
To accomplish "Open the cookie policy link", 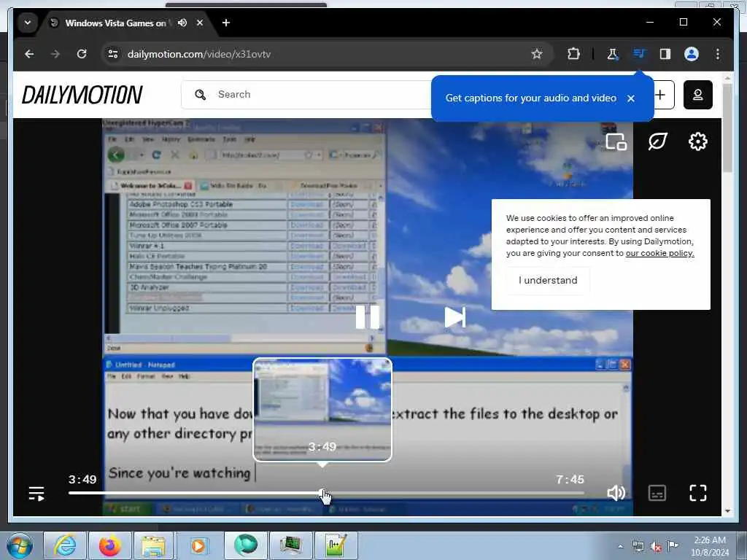I will pyautogui.click(x=659, y=253).
